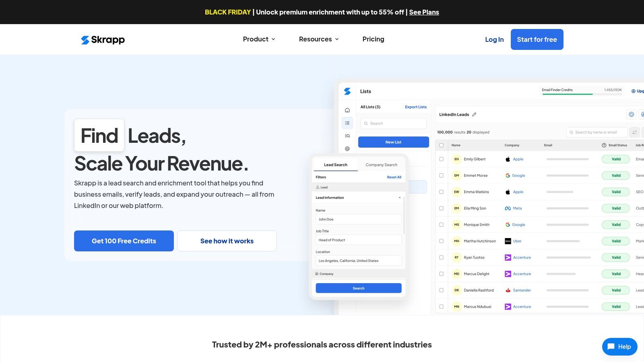
Task: Check Emily Gilbert's row checkbox
Action: point(441,159)
